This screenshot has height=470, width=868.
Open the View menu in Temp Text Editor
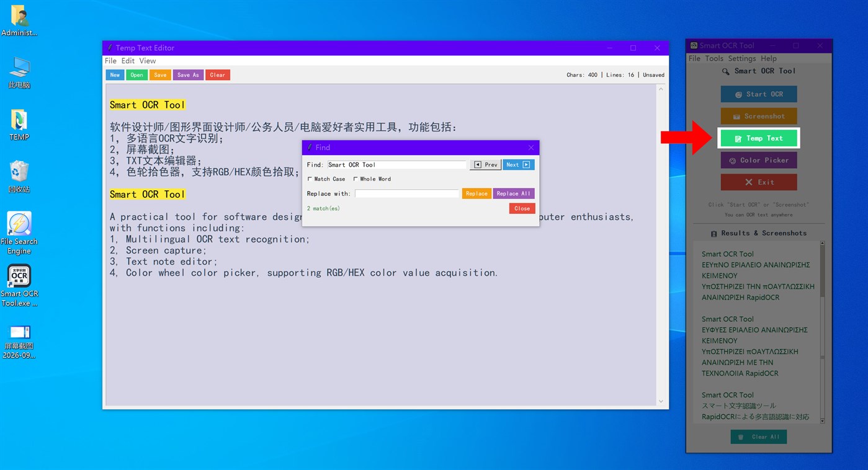click(x=148, y=61)
